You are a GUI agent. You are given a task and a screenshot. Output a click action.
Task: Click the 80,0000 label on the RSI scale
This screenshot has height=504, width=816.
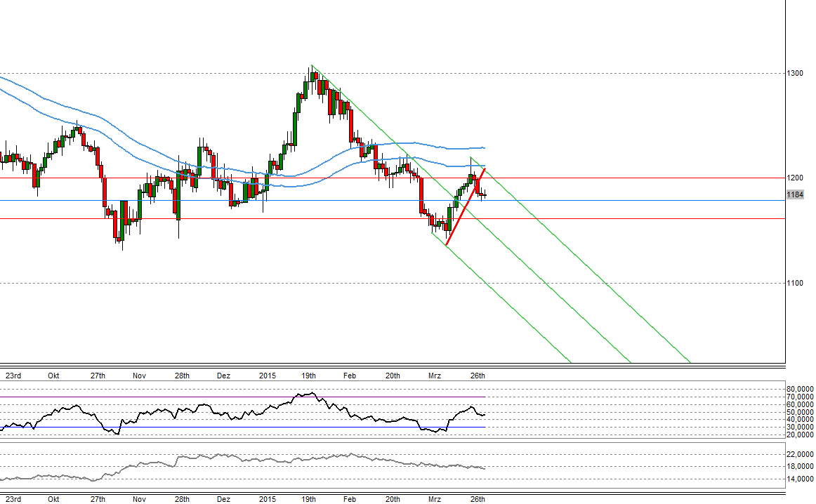[799, 389]
